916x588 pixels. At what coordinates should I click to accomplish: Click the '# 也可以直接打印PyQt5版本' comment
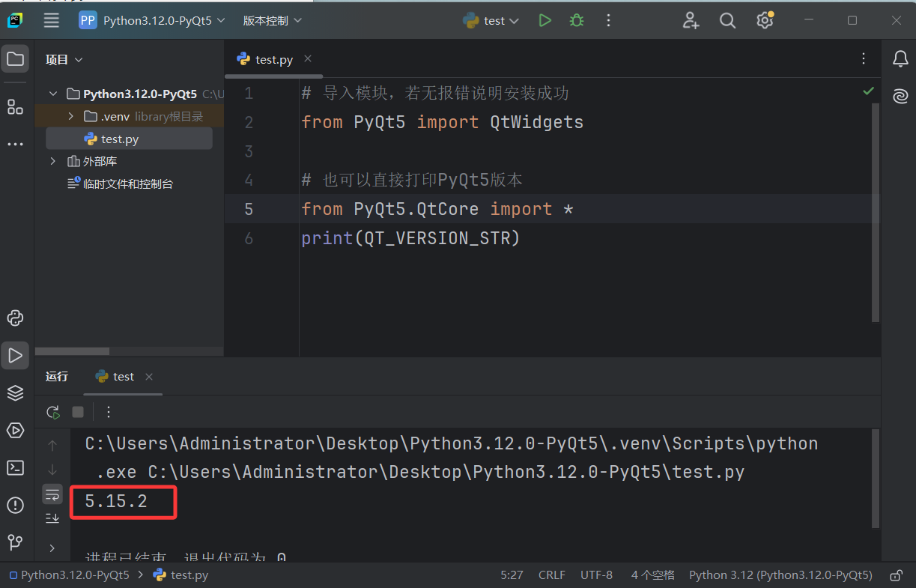[412, 180]
